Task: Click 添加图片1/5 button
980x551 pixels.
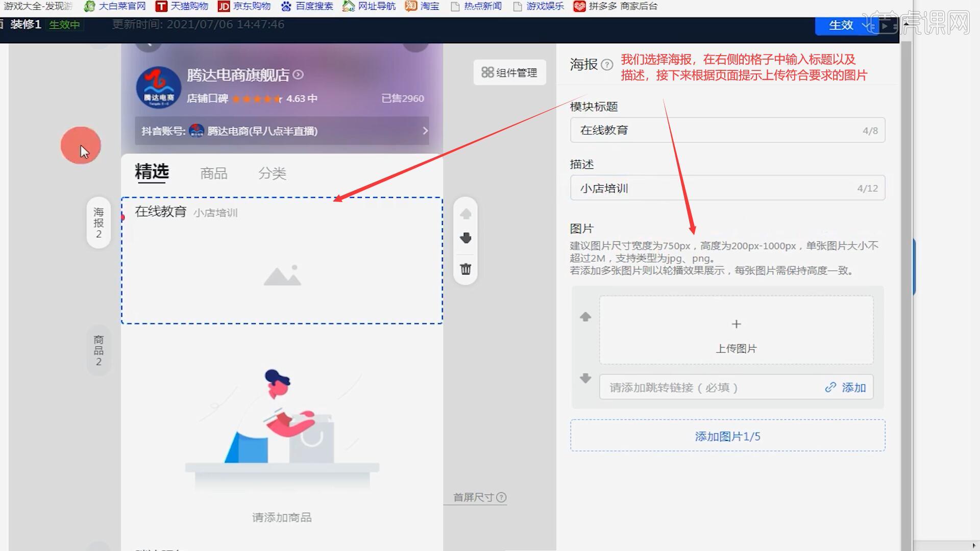Action: [727, 436]
